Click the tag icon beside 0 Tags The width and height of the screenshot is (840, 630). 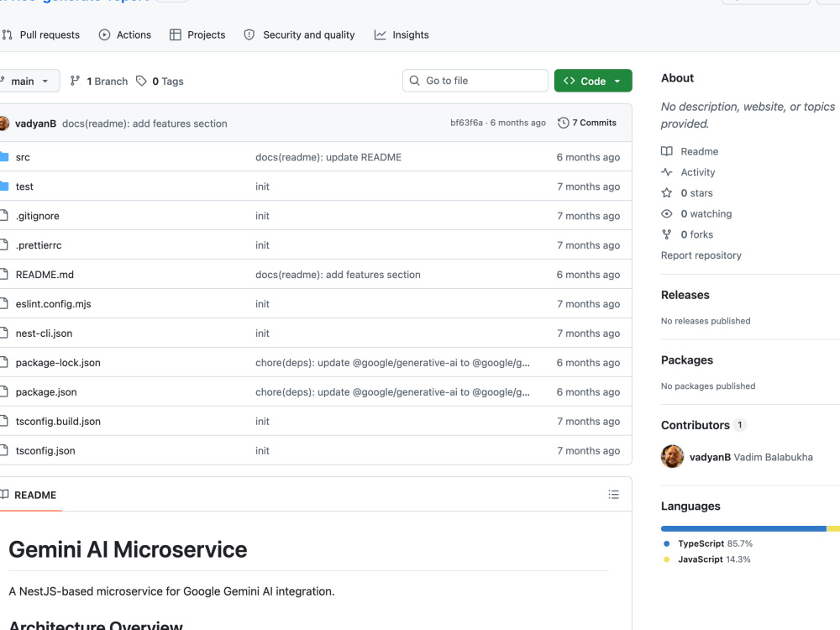141,81
